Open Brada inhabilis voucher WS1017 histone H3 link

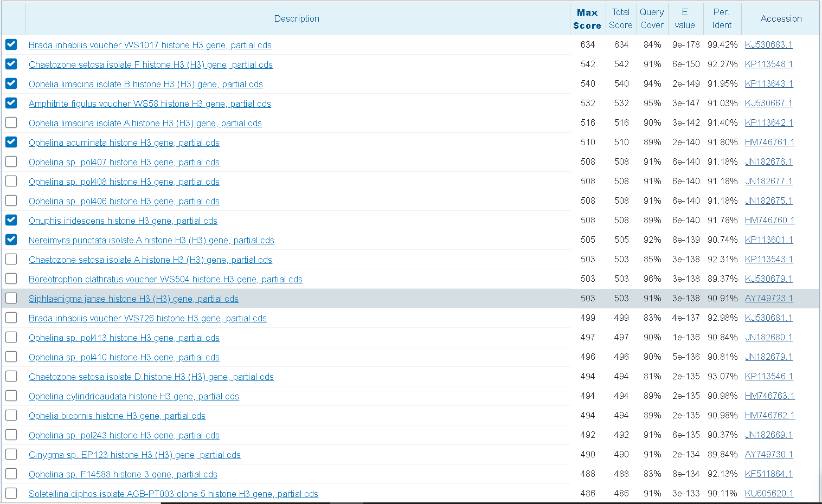150,45
